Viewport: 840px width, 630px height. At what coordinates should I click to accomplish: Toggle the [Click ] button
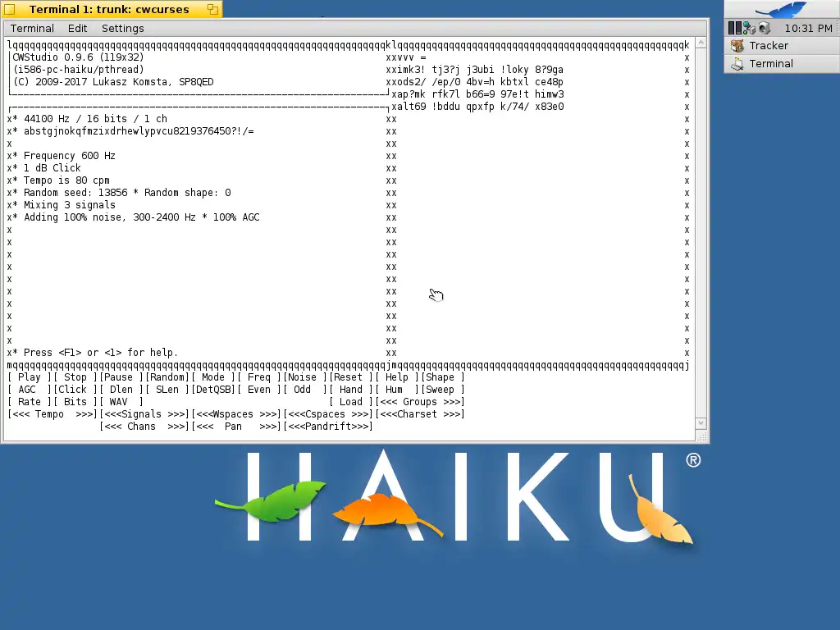tap(75, 390)
